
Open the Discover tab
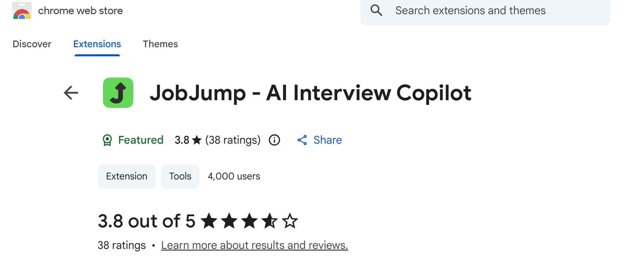32,44
